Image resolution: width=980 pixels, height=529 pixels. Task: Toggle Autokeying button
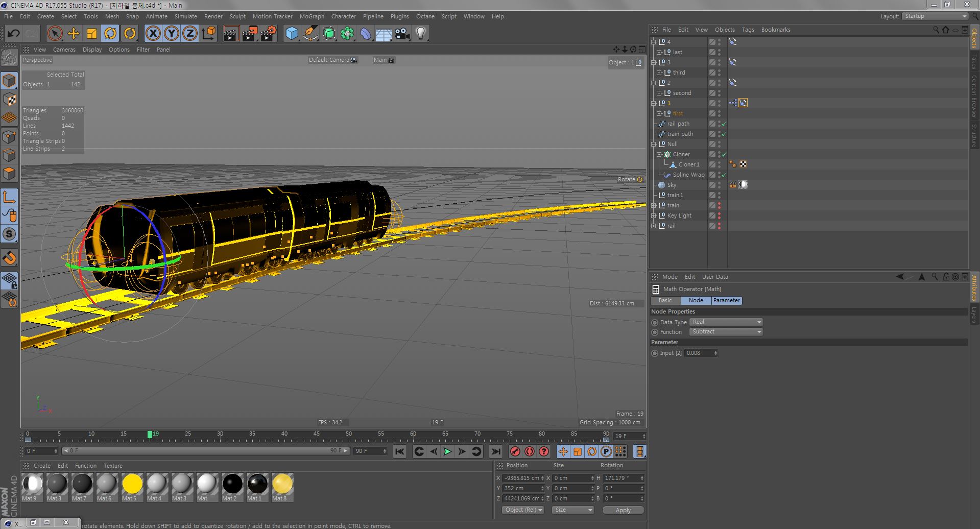point(530,451)
